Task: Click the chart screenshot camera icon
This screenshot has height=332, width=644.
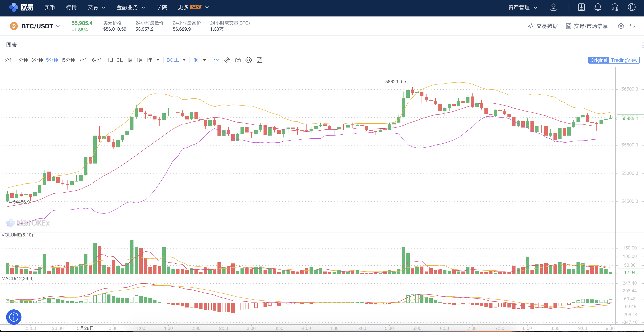Action: pyautogui.click(x=238, y=60)
